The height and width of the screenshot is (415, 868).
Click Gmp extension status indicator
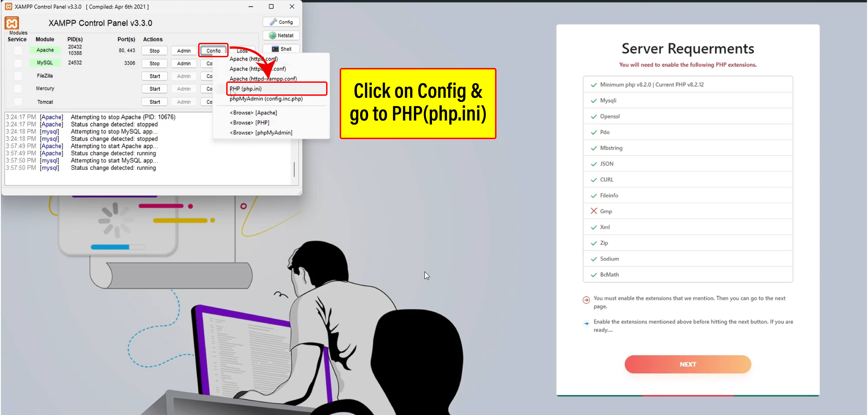pos(593,211)
